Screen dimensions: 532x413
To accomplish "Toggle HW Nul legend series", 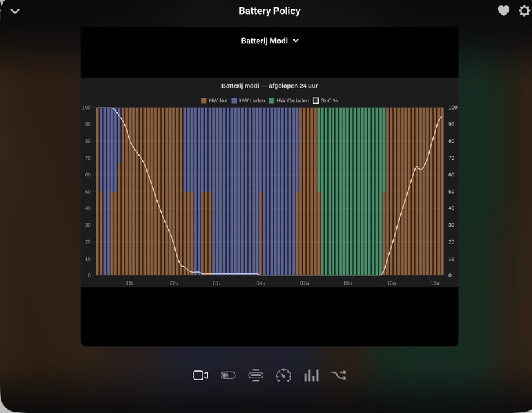I will 214,100.
